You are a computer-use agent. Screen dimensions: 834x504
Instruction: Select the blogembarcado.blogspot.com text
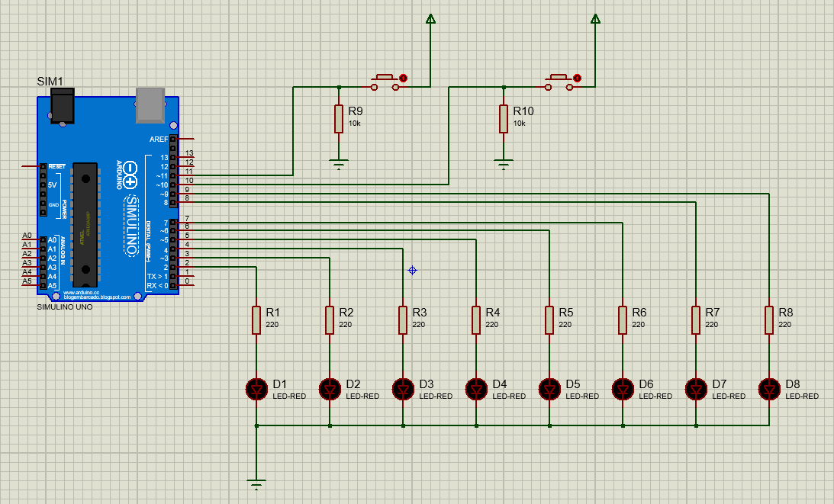tap(95, 297)
